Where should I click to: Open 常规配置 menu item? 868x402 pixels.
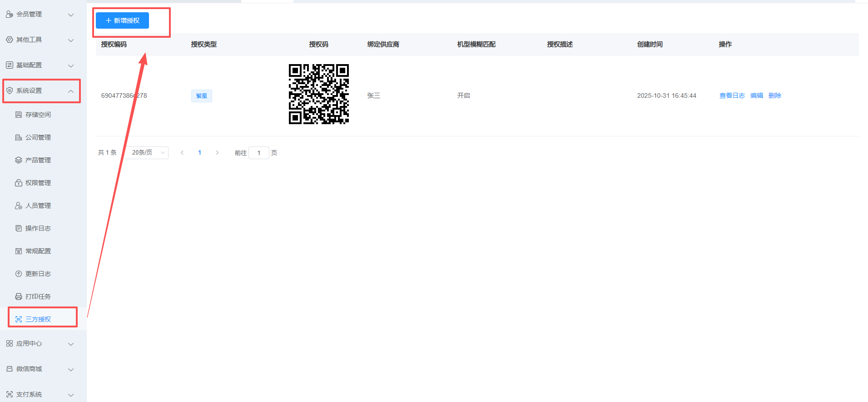click(x=38, y=251)
